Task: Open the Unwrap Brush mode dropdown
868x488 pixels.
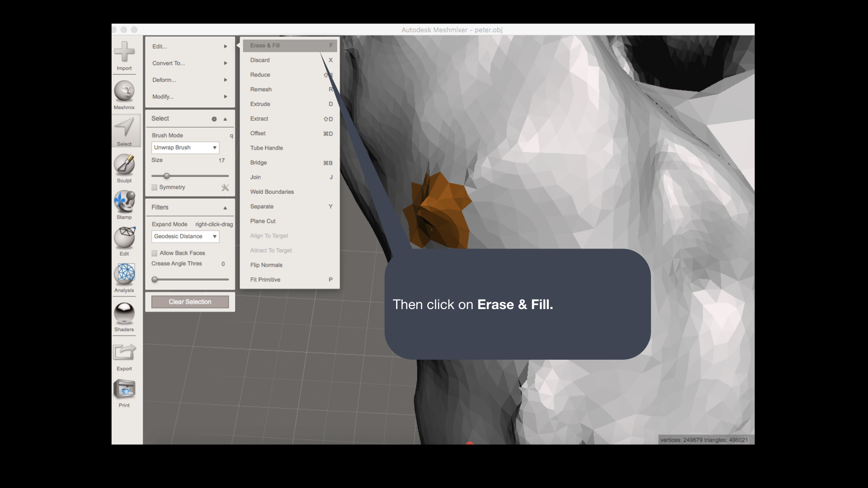Action: (x=185, y=148)
